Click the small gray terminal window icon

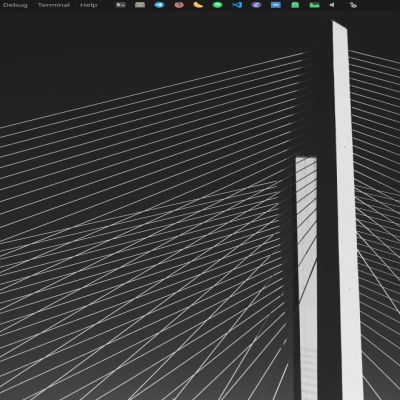pyautogui.click(x=121, y=5)
